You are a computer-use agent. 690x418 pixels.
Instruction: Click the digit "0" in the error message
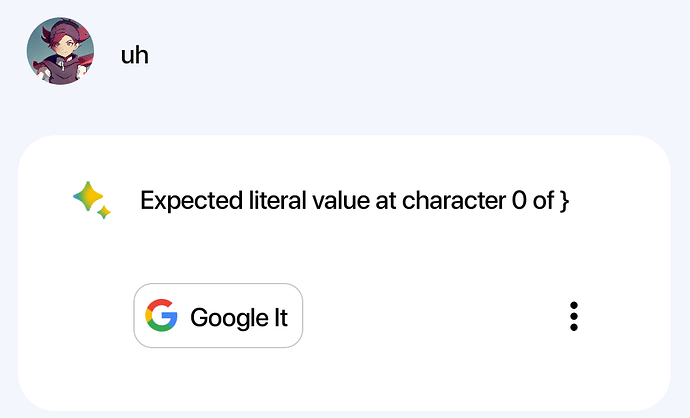518,201
